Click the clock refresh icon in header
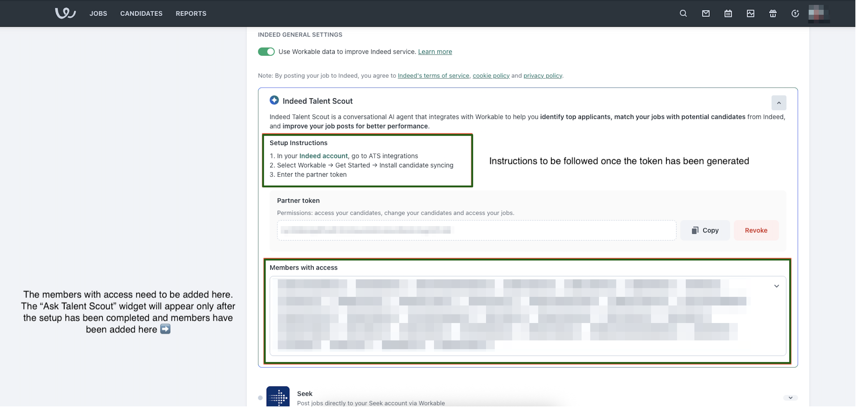Screen dimensions: 868x419 [x=795, y=14]
